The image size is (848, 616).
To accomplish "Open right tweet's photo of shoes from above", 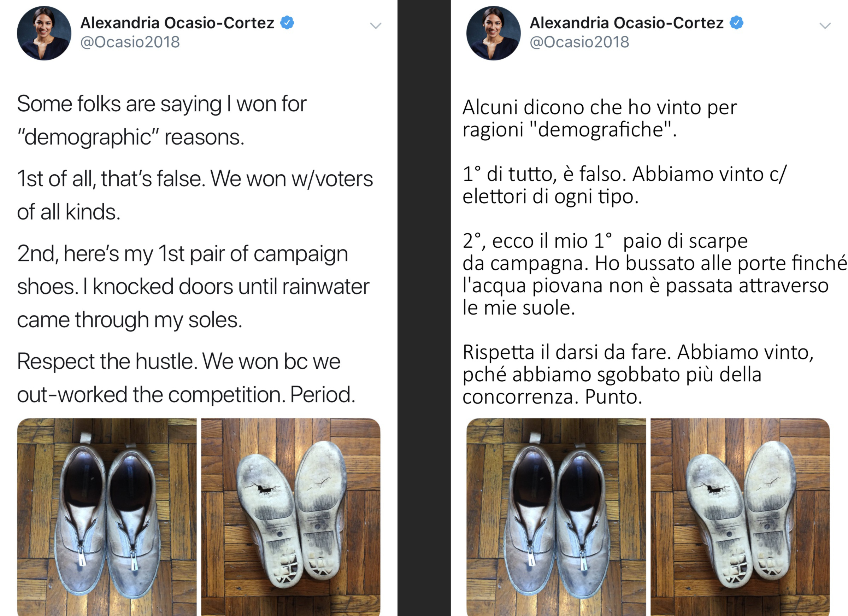I will (556, 517).
